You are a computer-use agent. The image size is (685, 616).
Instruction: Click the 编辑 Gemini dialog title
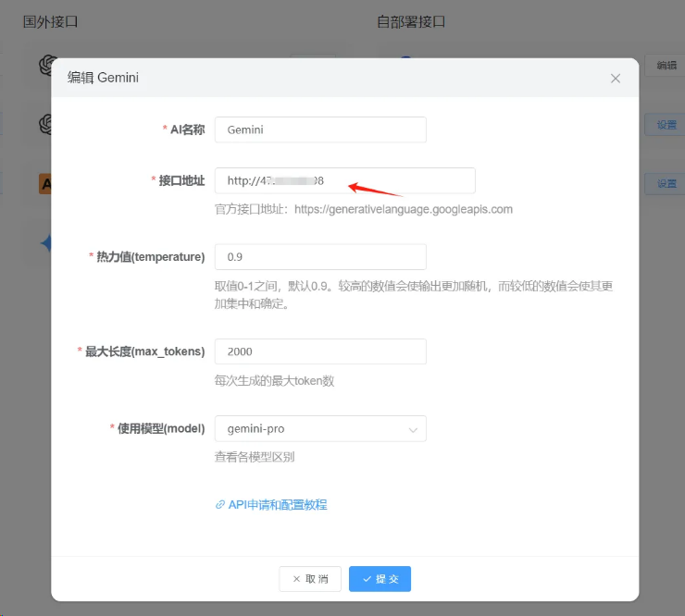pyautogui.click(x=103, y=78)
